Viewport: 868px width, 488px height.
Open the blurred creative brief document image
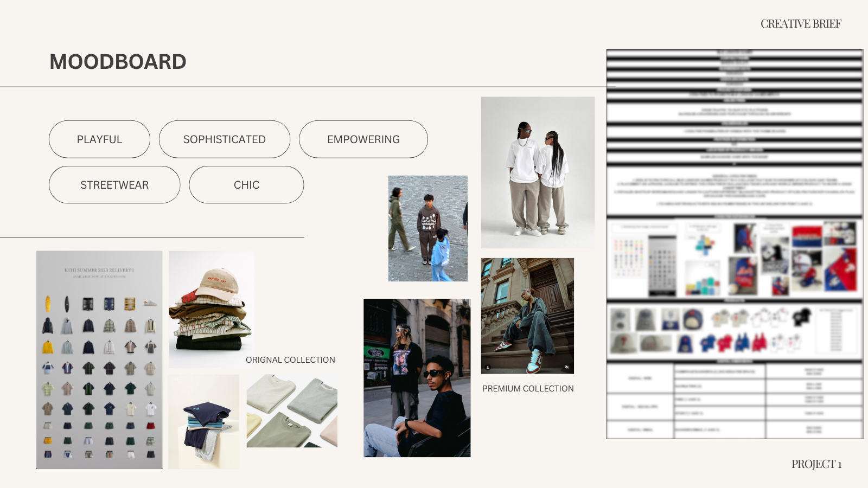coord(735,244)
